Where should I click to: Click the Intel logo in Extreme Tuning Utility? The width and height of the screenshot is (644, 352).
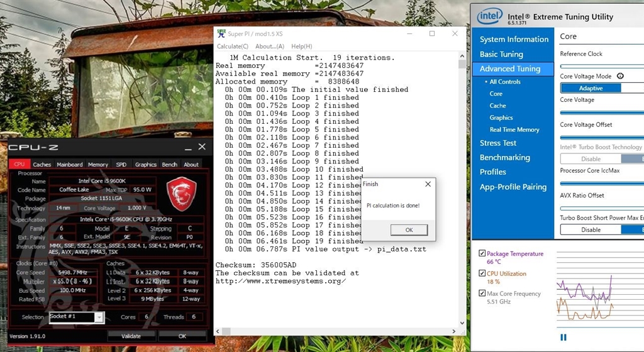pyautogui.click(x=489, y=16)
